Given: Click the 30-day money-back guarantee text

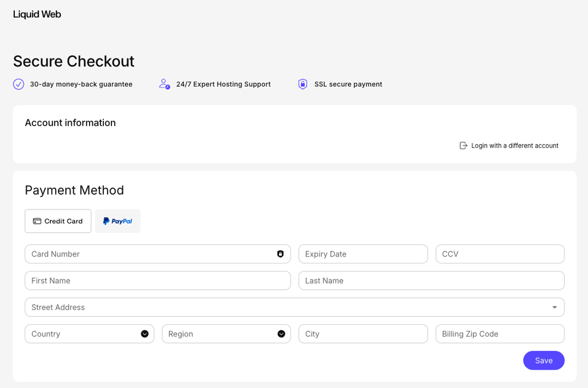Looking at the screenshot, I should (81, 84).
